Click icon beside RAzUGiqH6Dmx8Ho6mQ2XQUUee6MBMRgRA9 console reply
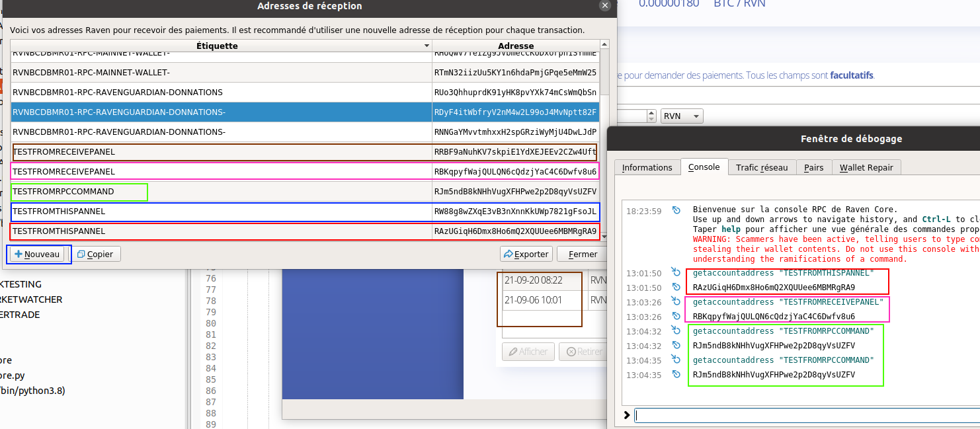The image size is (980, 429). coord(676,287)
